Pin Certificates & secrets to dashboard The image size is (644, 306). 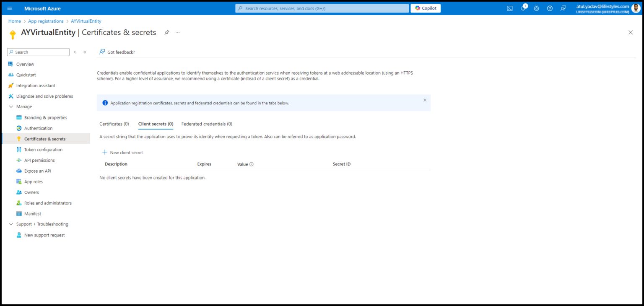coord(166,32)
